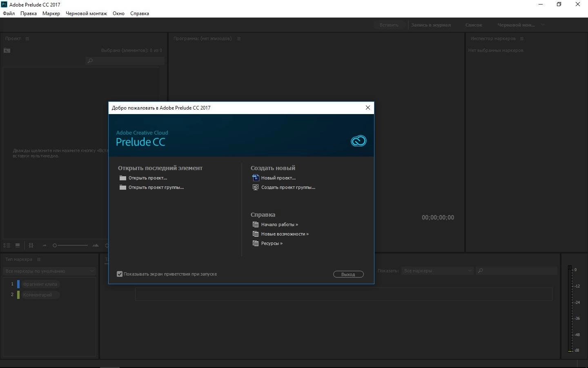Click the 00;00;00;00 timecode in Program monitor
The image size is (588, 368).
tap(438, 218)
